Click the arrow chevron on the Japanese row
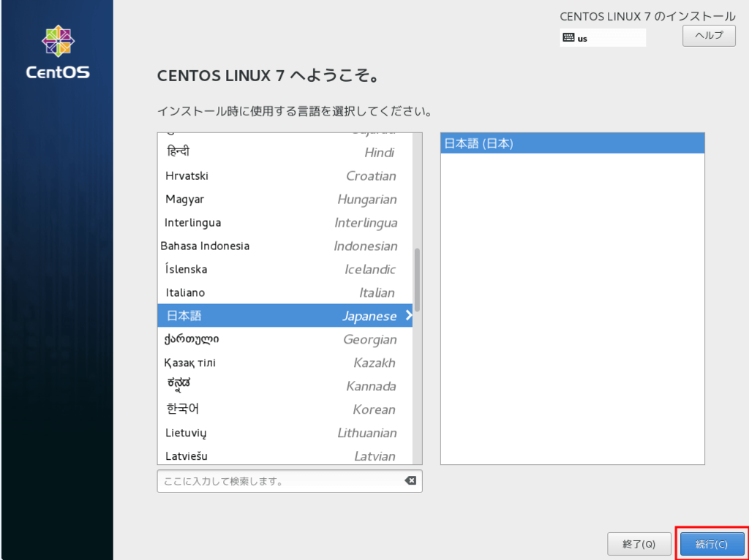 pos(408,315)
